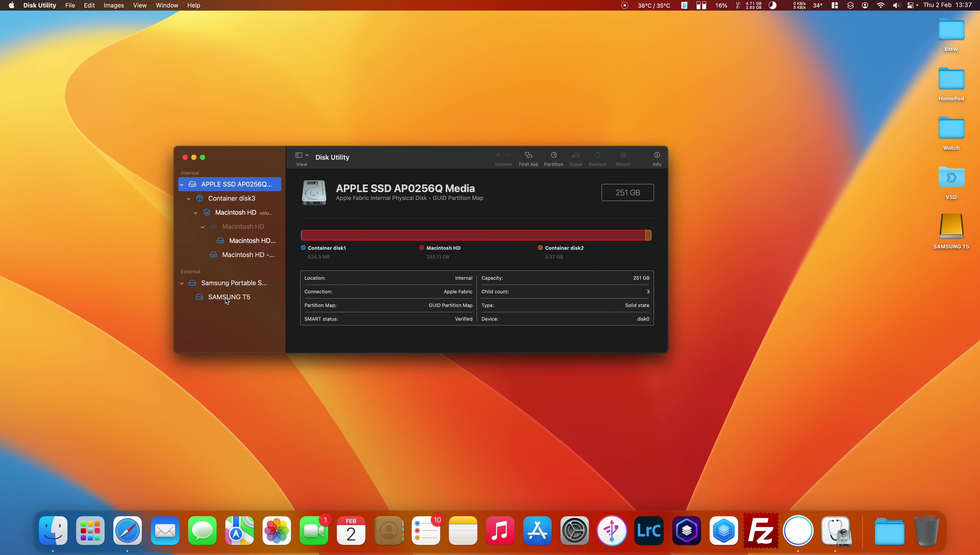The height and width of the screenshot is (555, 980).
Task: Open the Music app from Dock
Action: (500, 531)
